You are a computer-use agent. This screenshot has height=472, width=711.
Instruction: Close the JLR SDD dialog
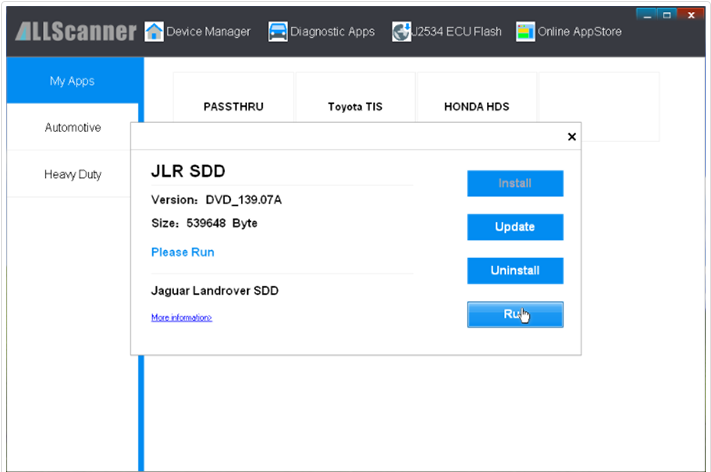572,136
